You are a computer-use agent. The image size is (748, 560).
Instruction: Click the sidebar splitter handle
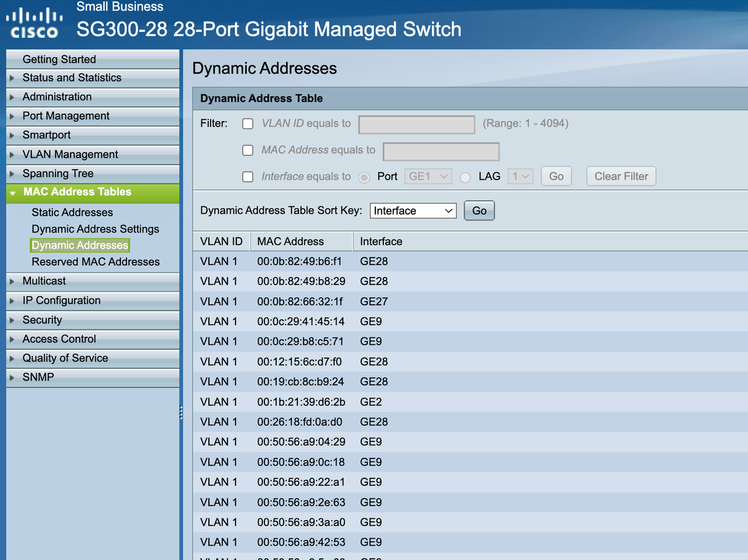click(180, 412)
